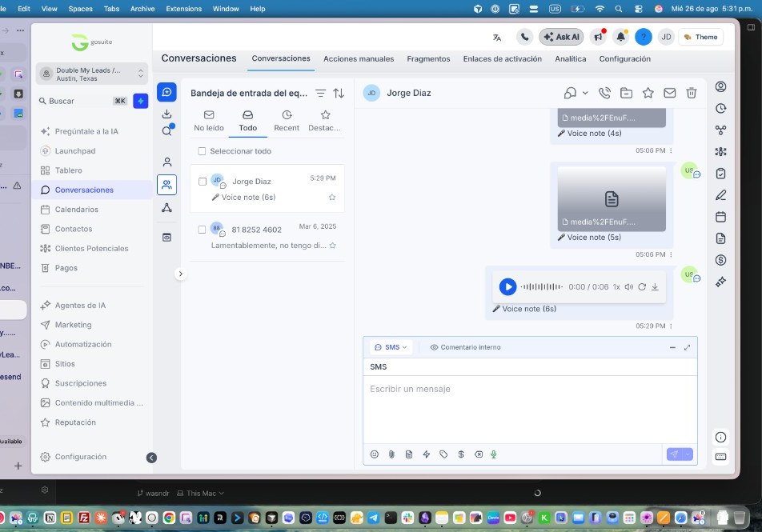Open the conversation assign dropdown arrow
762x532 pixels.
[x=585, y=94]
